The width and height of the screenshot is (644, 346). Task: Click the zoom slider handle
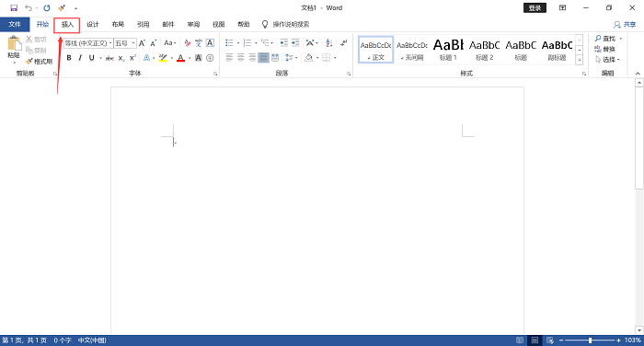(590, 340)
